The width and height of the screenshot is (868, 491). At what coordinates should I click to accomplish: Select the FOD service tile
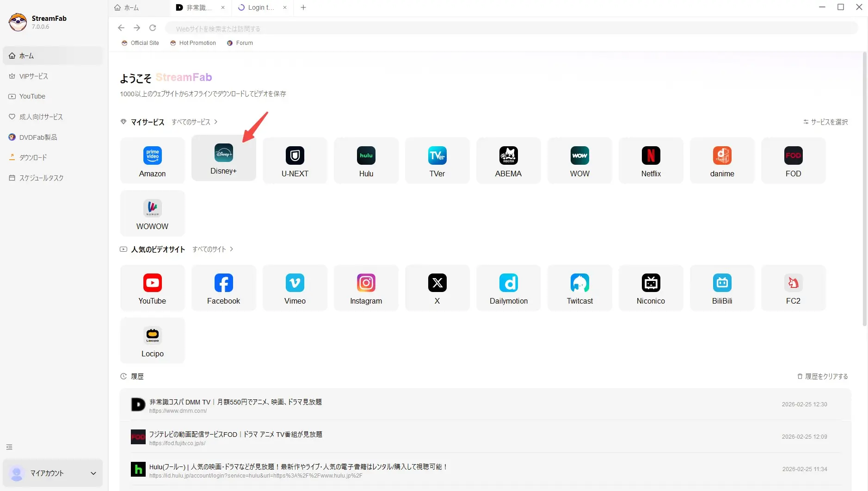[x=793, y=161]
